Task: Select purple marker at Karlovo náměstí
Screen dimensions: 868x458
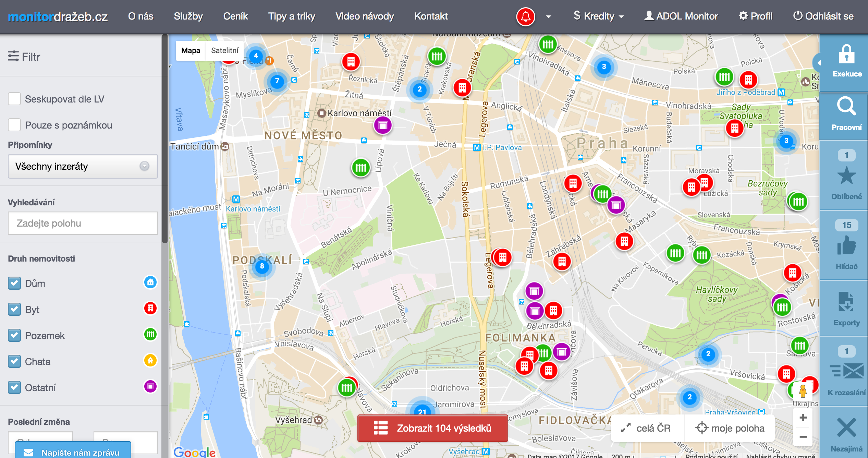Action: point(383,125)
